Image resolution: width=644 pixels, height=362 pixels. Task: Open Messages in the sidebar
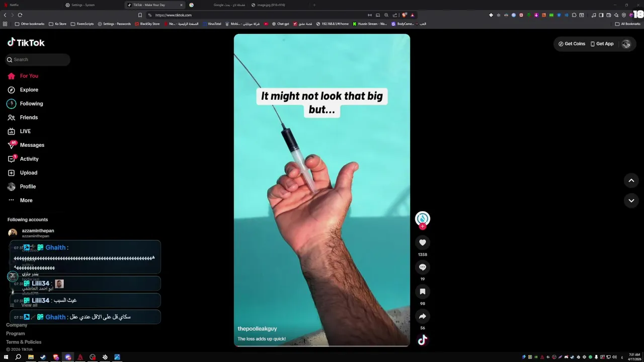(x=26, y=145)
